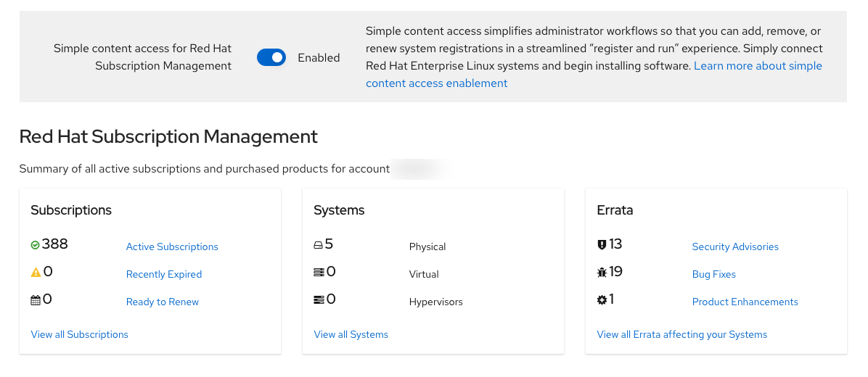Click the green checkmark Active Subscriptions icon
The height and width of the screenshot is (377, 868).
(35, 246)
